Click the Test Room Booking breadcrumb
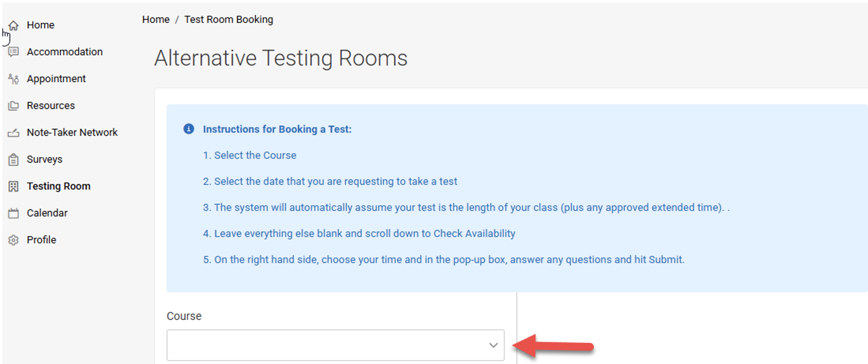868x364 pixels. (x=228, y=19)
